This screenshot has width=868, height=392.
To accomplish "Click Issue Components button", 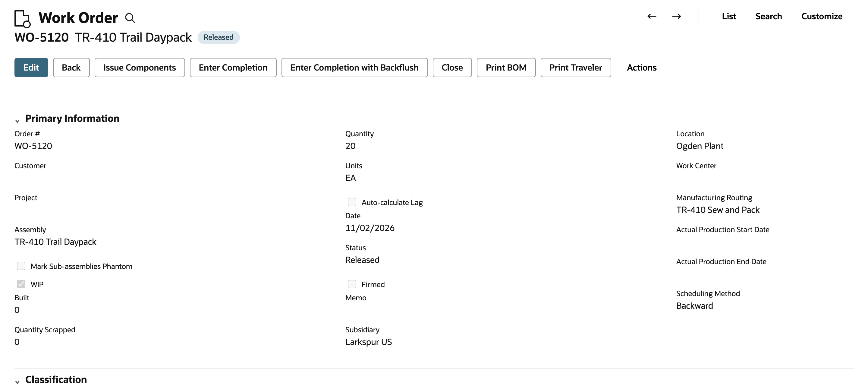I will (140, 68).
